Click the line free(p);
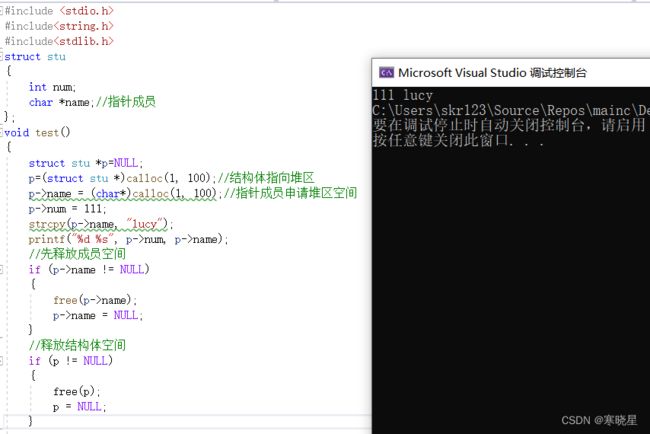650x434 pixels. click(x=77, y=392)
